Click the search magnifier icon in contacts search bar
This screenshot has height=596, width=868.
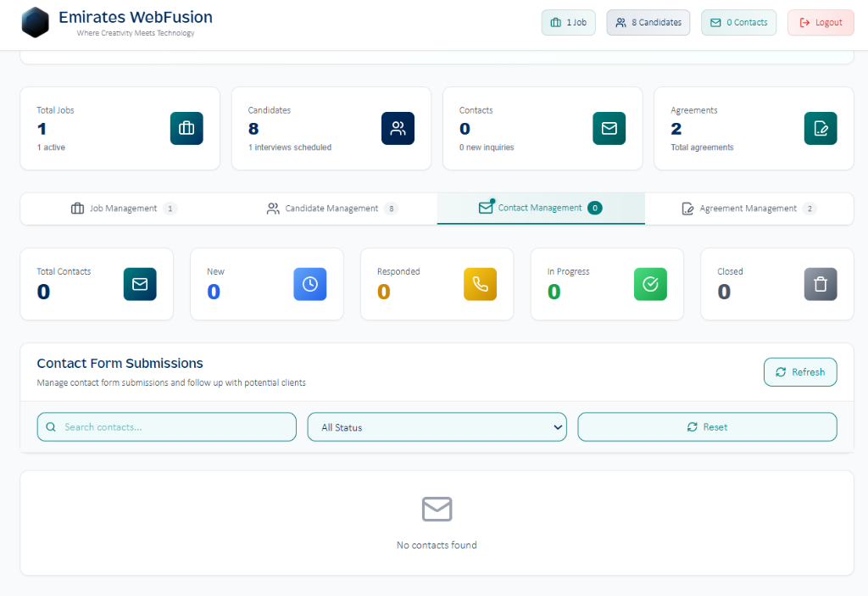tap(52, 426)
